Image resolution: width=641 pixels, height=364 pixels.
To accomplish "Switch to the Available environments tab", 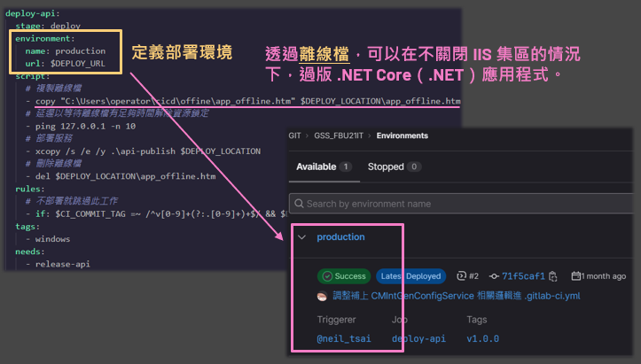I will [x=324, y=167].
